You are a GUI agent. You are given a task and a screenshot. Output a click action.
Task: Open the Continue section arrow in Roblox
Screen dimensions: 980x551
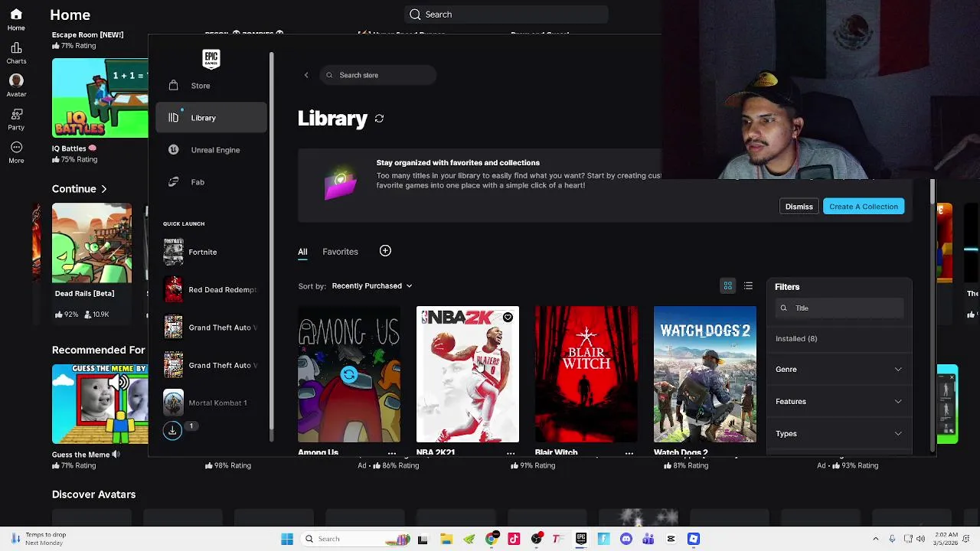click(103, 189)
